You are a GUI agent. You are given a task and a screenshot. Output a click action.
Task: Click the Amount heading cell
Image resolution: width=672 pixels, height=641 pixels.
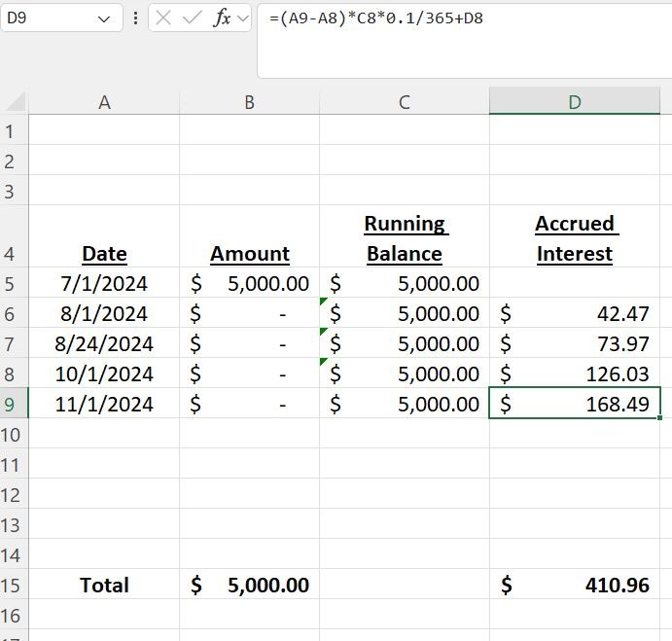click(249, 236)
